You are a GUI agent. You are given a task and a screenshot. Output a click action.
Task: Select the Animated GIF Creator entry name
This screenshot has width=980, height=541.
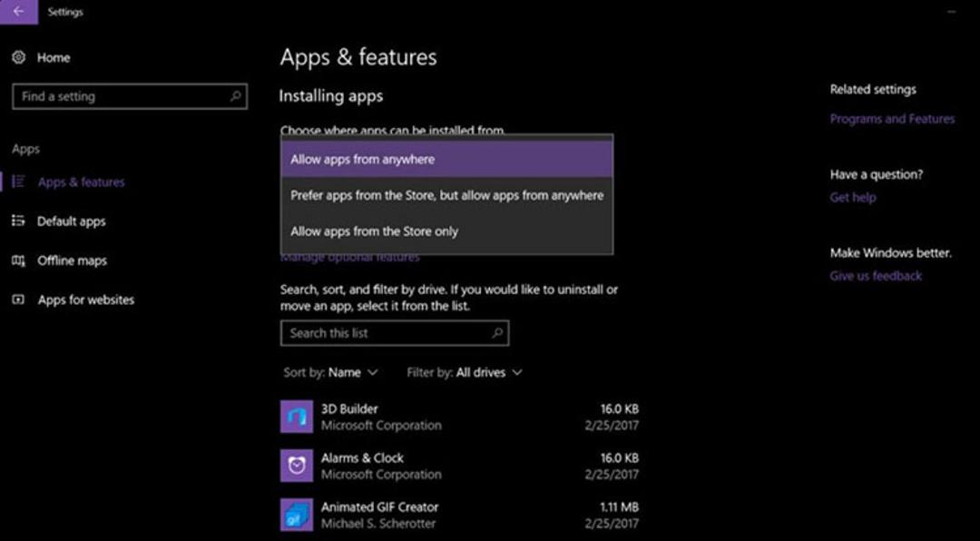pyautogui.click(x=379, y=507)
